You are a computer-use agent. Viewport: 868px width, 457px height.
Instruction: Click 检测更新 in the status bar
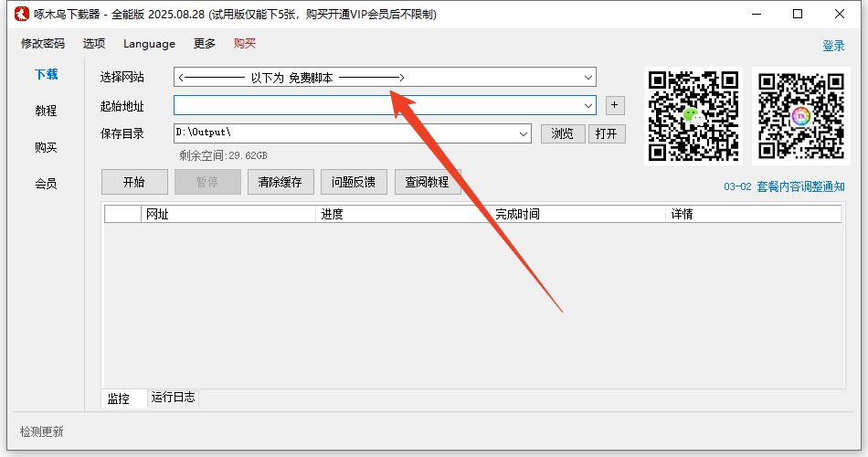point(42,432)
